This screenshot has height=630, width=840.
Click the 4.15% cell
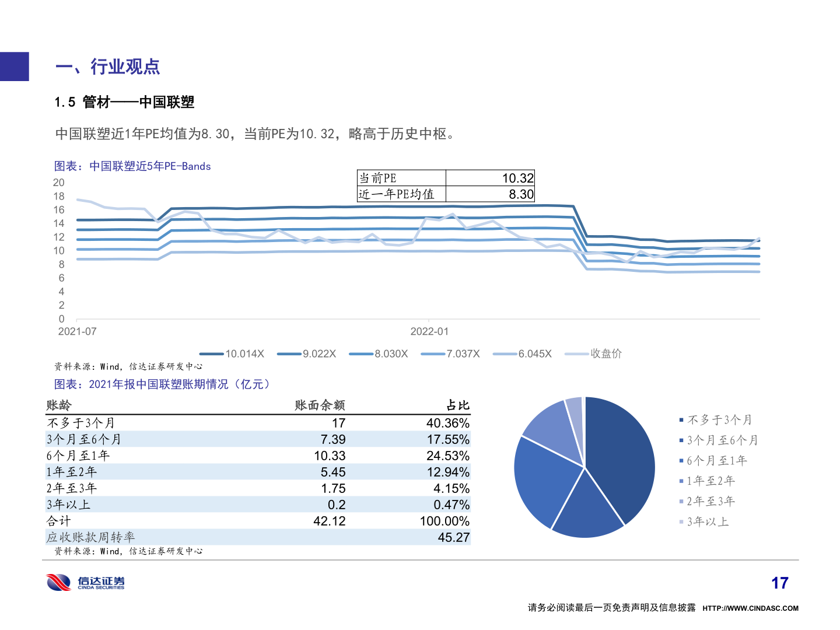point(451,488)
